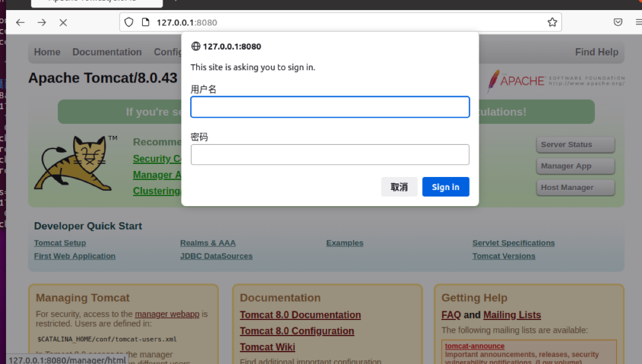Image resolution: width=642 pixels, height=364 pixels.
Task: Save page to Pocket icon
Action: [618, 22]
